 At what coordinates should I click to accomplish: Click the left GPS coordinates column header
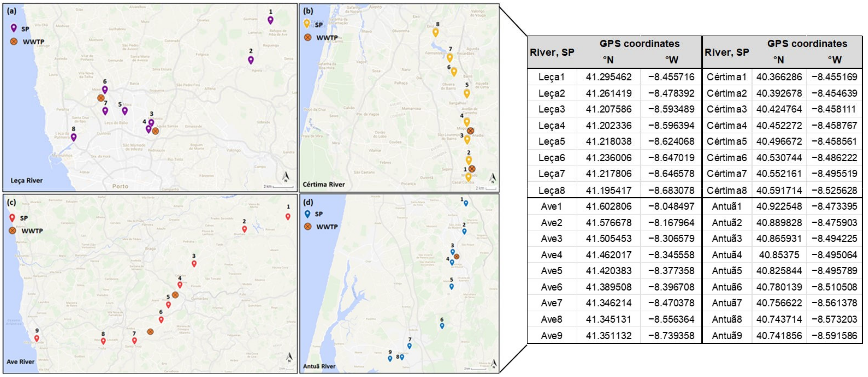pyautogui.click(x=639, y=44)
